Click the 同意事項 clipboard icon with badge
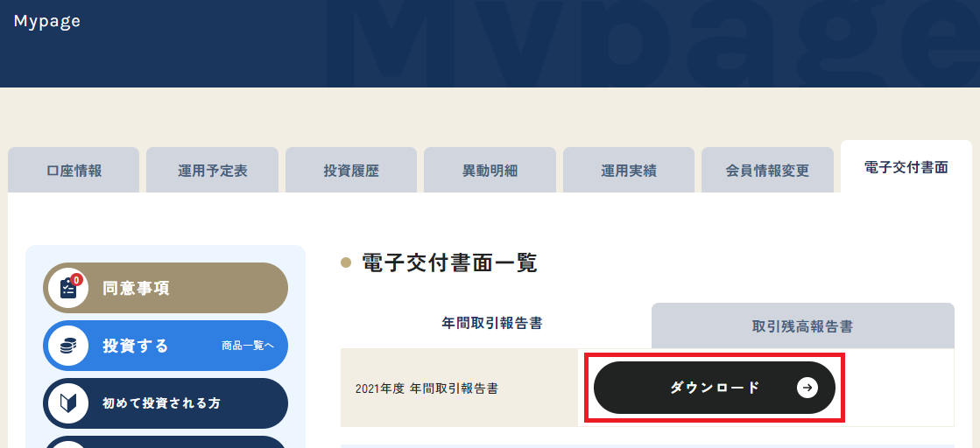Screen dimensions: 980x448 pos(68,288)
